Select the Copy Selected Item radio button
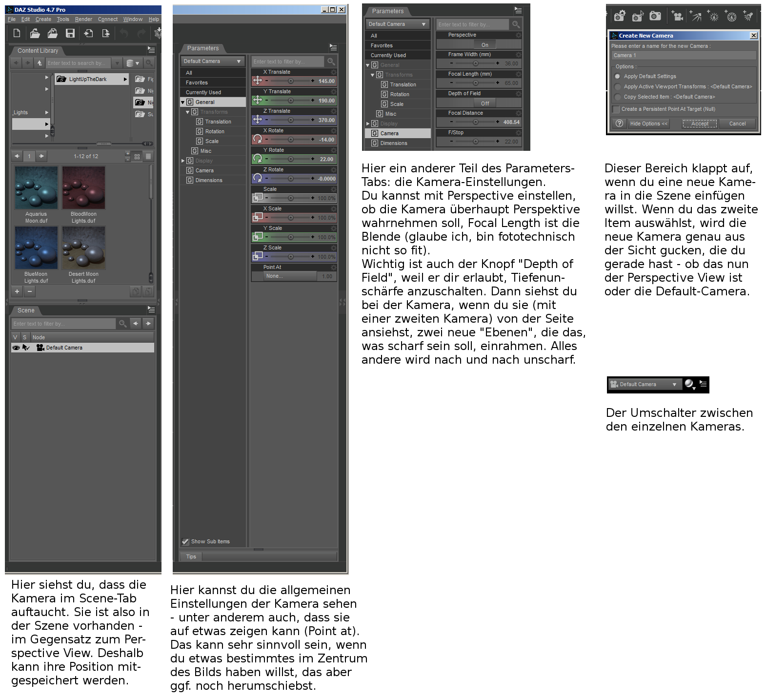The height and width of the screenshot is (700, 766). click(x=617, y=97)
